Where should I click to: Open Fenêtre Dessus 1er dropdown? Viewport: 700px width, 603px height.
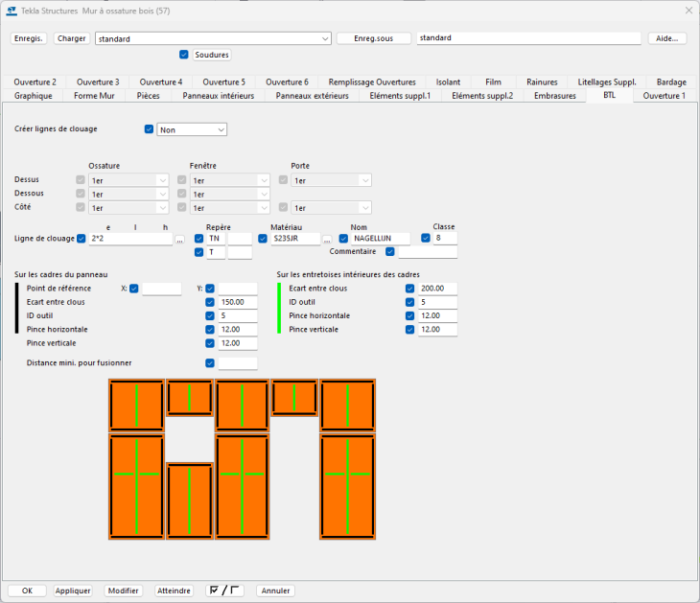click(x=230, y=180)
